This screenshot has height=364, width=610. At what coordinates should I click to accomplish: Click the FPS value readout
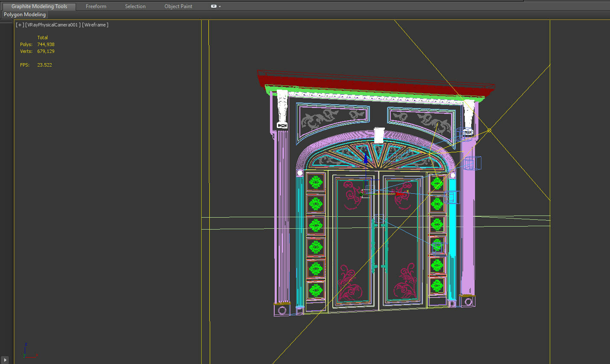pyautogui.click(x=44, y=64)
